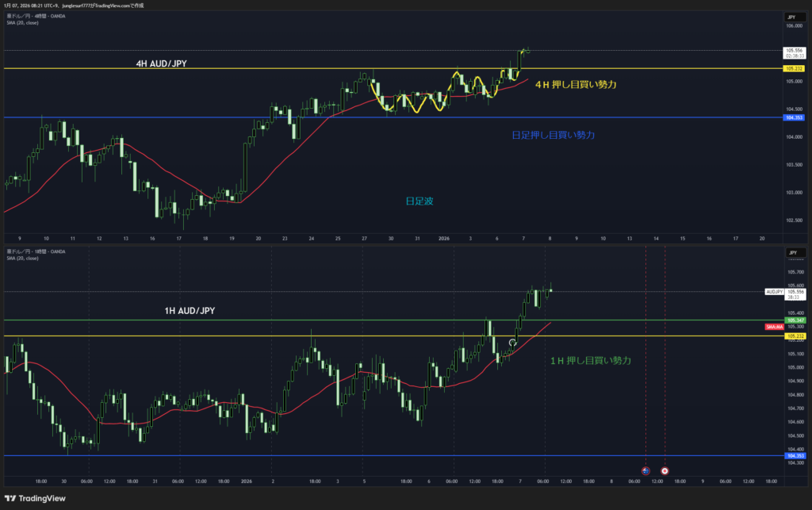Image resolution: width=812 pixels, height=510 pixels.
Task: Click the yellow 105.232 label on upper chart
Action: click(x=794, y=69)
